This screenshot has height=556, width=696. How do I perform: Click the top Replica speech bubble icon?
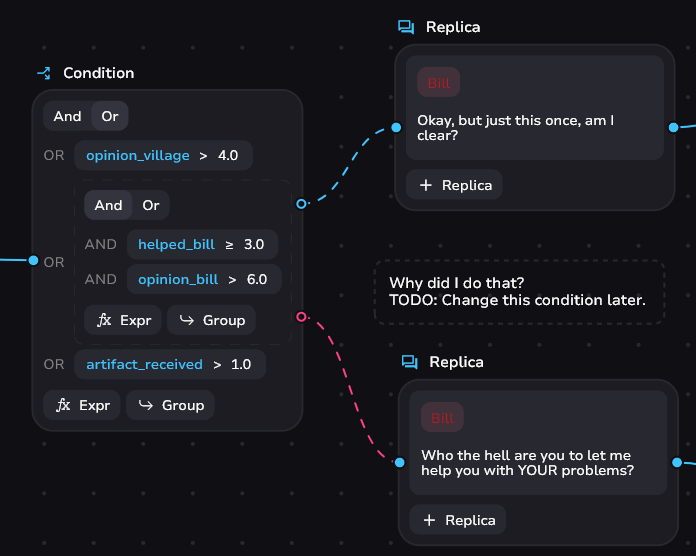(406, 27)
